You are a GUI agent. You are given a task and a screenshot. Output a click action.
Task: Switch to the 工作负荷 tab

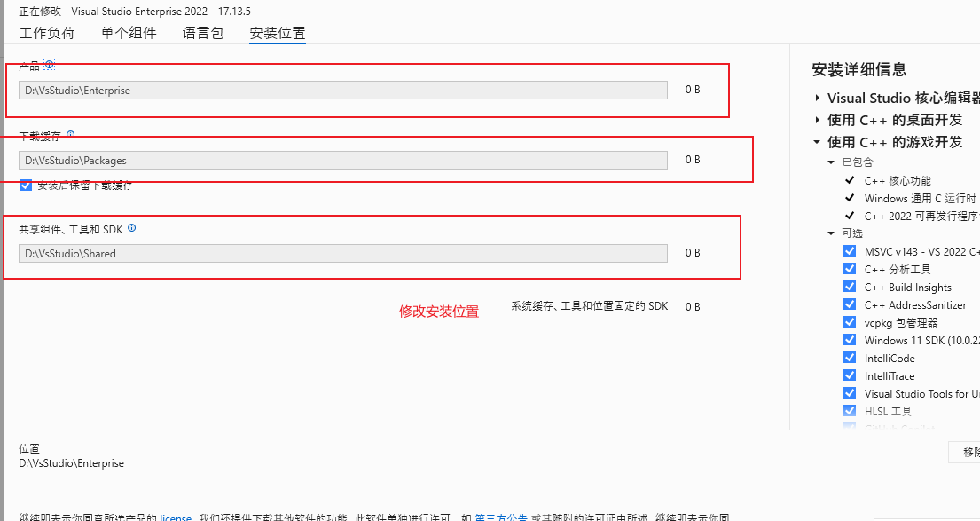tap(47, 33)
